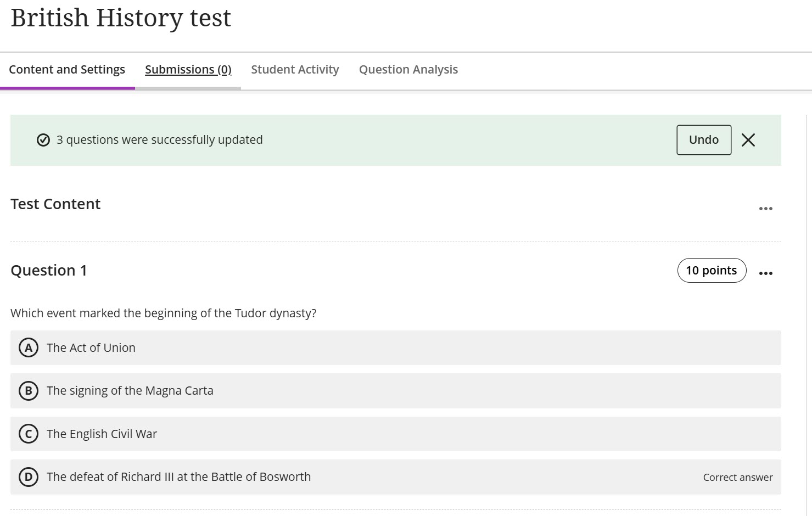The width and height of the screenshot is (812, 516).
Task: Edit the 10 points value
Action: 712,270
